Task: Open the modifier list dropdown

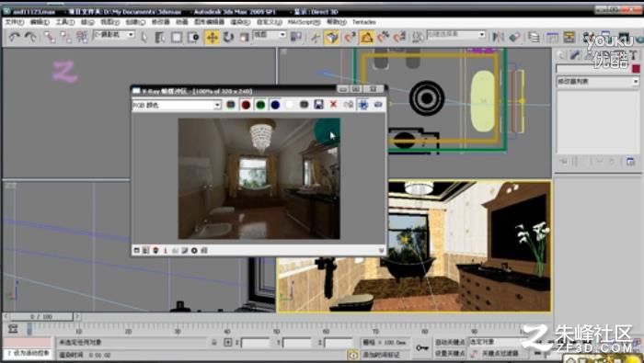Action: click(x=598, y=81)
